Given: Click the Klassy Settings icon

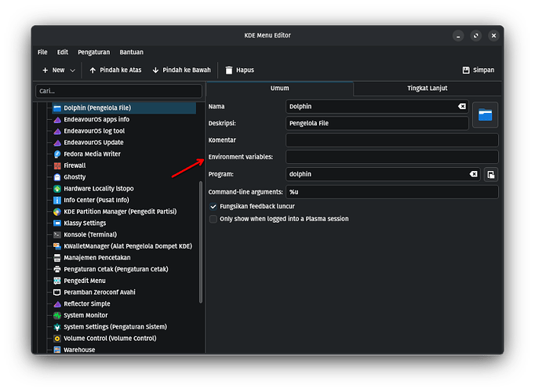Looking at the screenshot, I should click(x=57, y=223).
